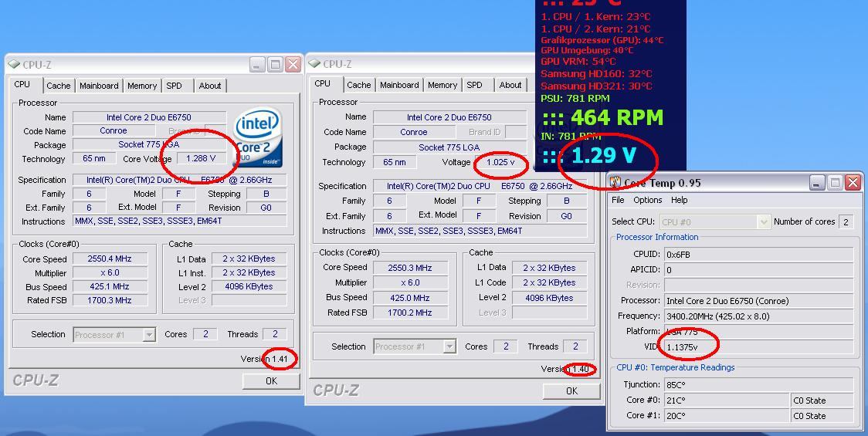Click Code Name Conroe in middle CPU-Z window

point(414,132)
